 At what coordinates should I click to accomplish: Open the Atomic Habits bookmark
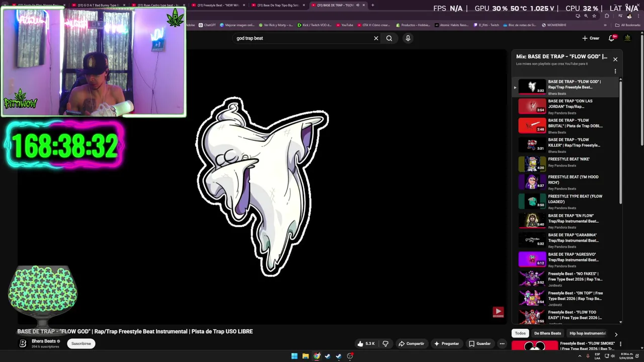tap(452, 25)
